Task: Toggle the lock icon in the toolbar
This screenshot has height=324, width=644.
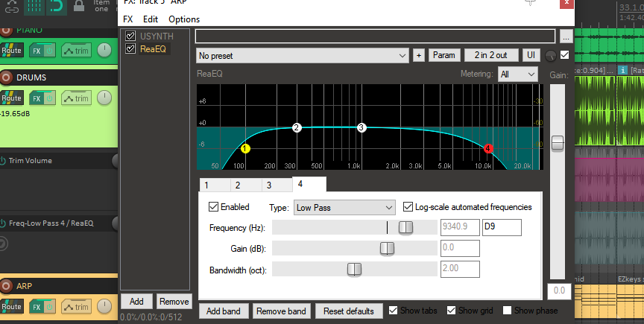Action: (x=78, y=5)
